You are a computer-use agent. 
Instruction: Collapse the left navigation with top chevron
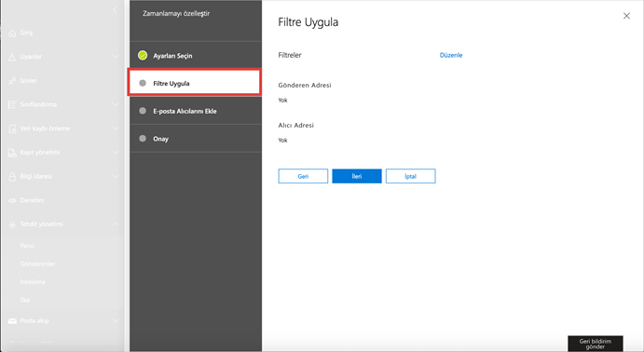[116, 9]
